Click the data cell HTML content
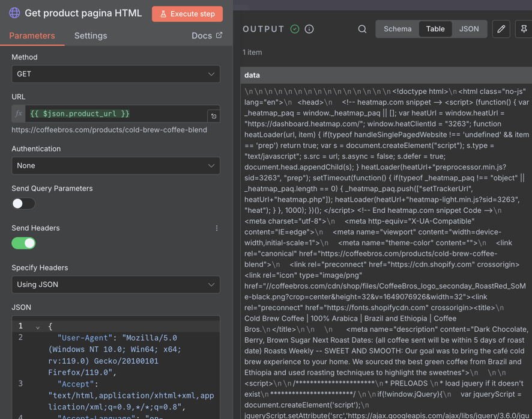The image size is (532, 419). [386, 251]
